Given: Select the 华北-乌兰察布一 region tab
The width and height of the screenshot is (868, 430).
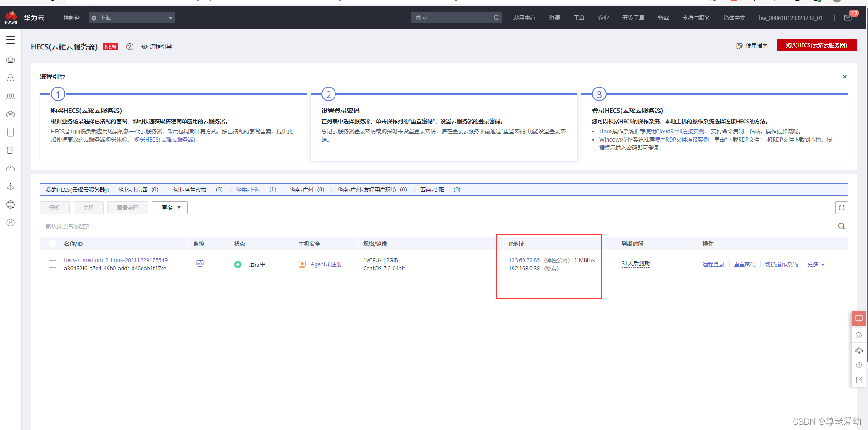Looking at the screenshot, I should tap(197, 190).
